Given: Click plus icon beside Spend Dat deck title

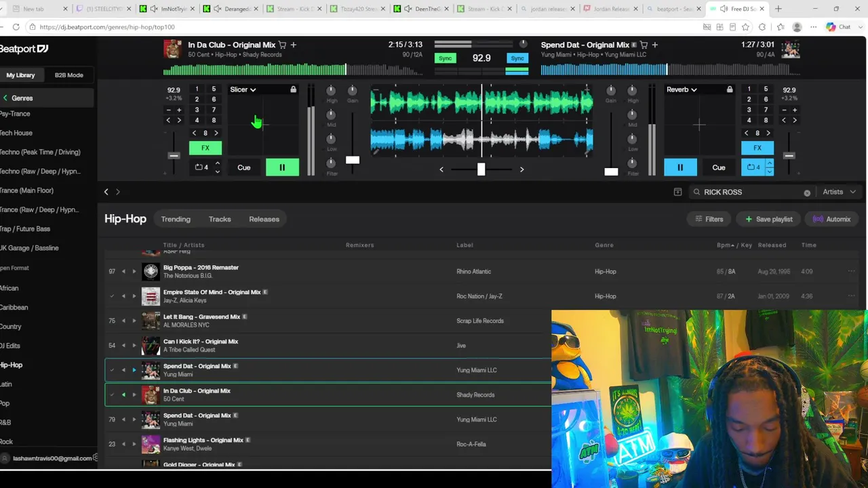Looking at the screenshot, I should tap(654, 45).
